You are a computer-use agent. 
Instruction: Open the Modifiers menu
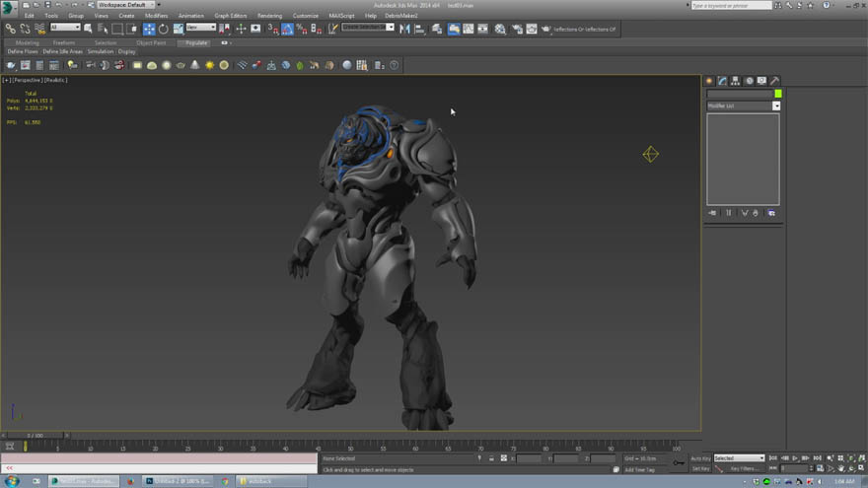(x=156, y=16)
